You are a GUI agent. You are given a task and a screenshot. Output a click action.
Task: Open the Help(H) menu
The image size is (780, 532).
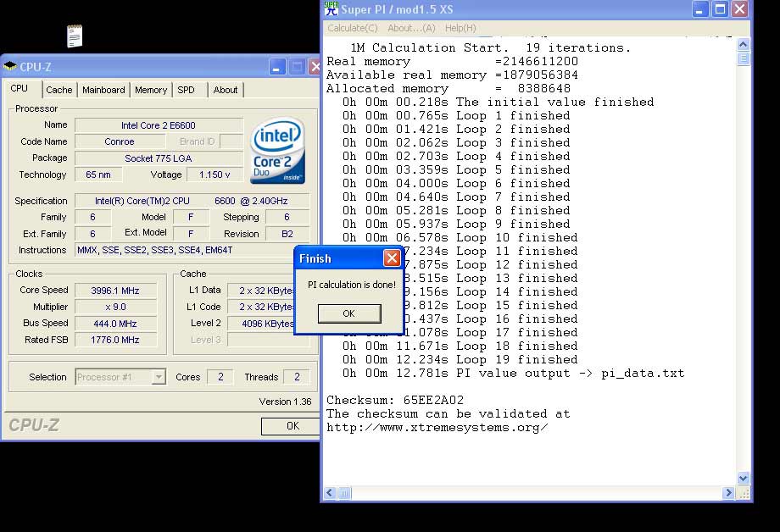click(460, 28)
